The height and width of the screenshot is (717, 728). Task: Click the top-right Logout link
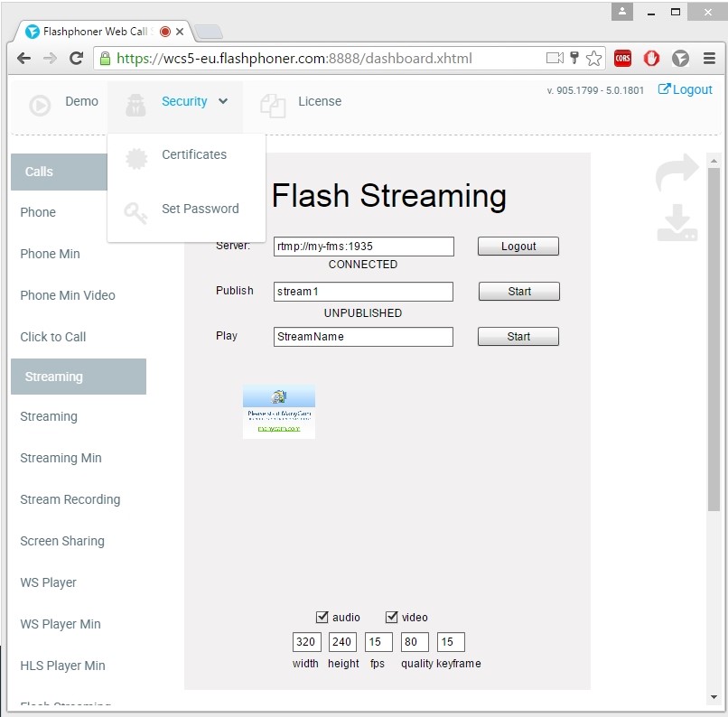point(685,89)
